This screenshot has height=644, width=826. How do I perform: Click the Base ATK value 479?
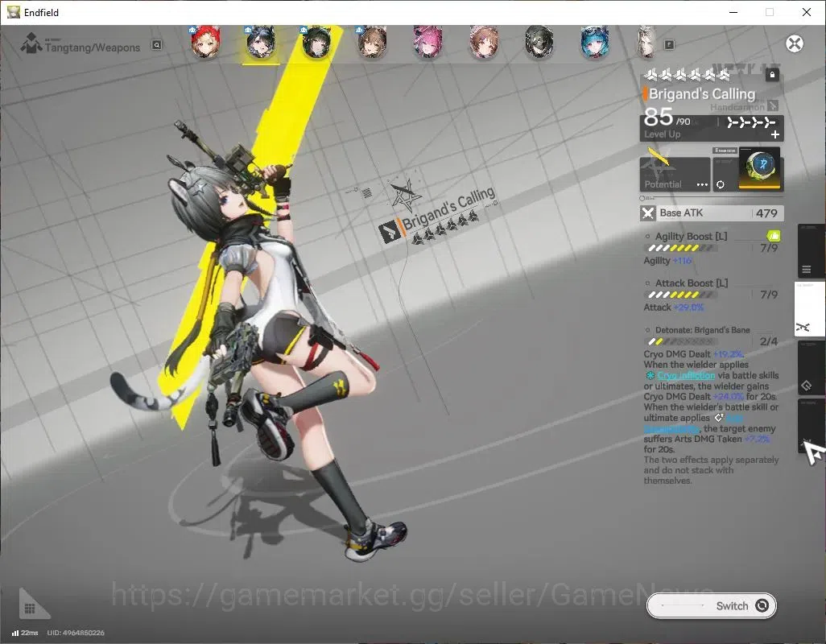click(x=766, y=213)
